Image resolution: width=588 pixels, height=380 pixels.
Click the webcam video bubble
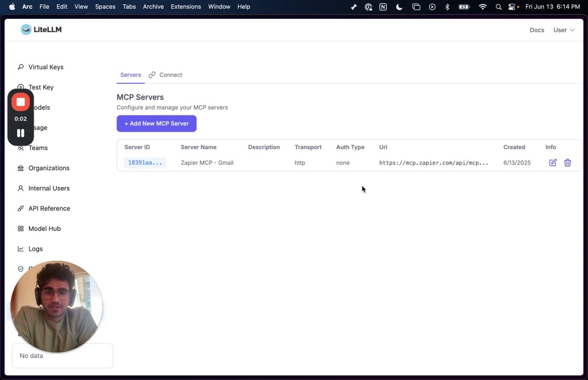(57, 307)
